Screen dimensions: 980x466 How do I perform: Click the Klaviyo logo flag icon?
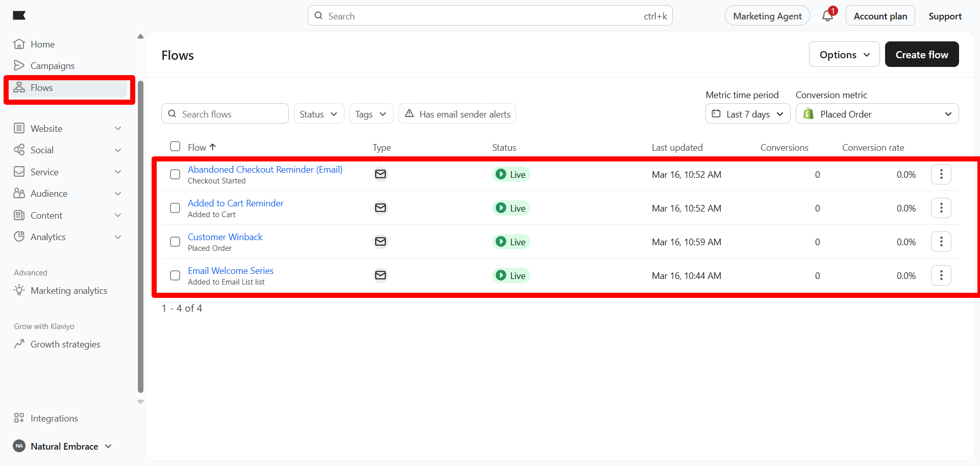pyautogui.click(x=19, y=15)
